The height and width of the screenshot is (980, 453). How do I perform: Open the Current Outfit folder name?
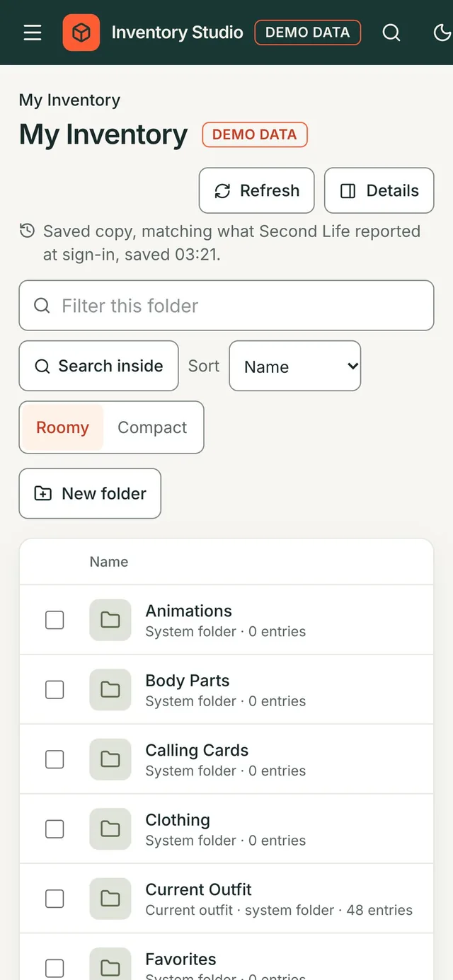198,889
